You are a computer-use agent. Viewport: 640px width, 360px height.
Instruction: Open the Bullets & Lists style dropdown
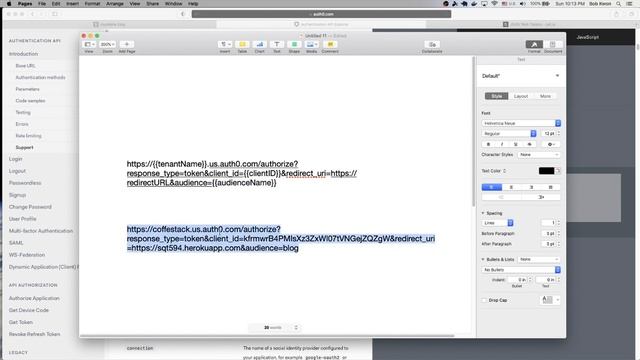click(539, 259)
